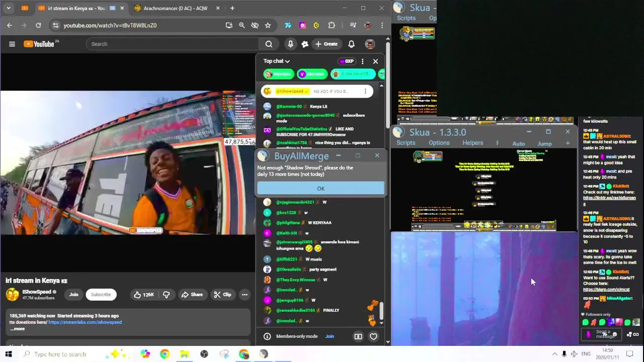Send a heart reaction in live chat
Image resolution: width=644 pixels, height=362 pixels.
point(373,336)
